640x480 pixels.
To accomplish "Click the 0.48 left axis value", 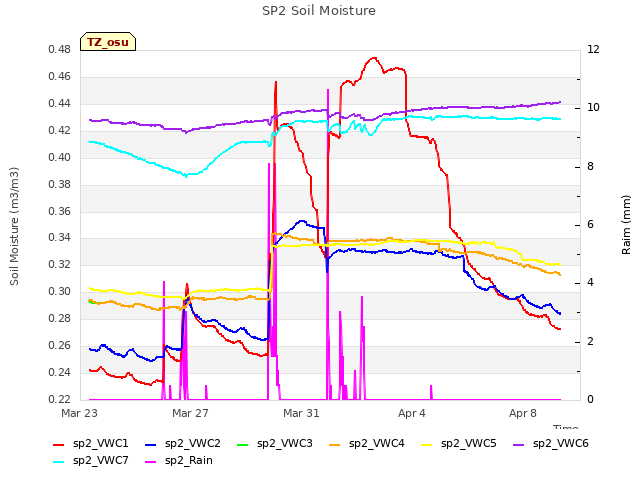I will coord(60,50).
